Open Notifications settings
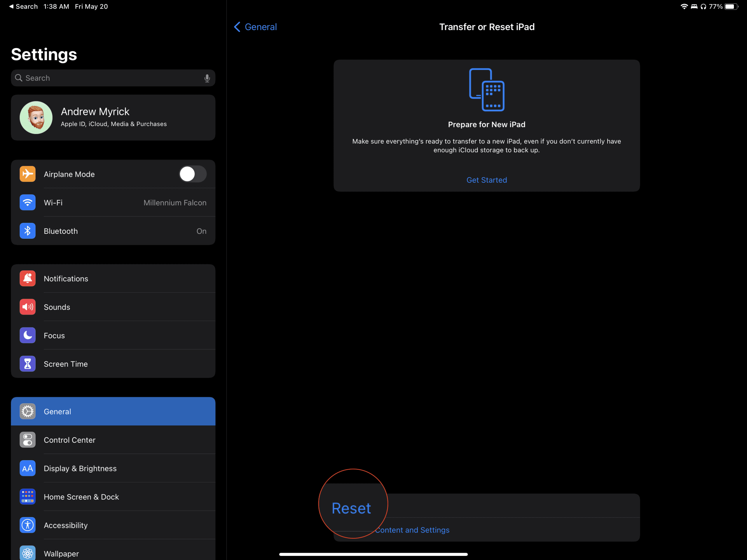 pos(113,278)
